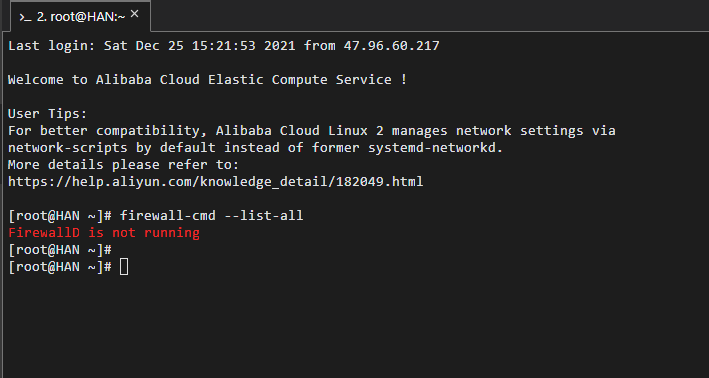
Task: Select the '2. root@HAN:~' tab label
Action: 80,17
